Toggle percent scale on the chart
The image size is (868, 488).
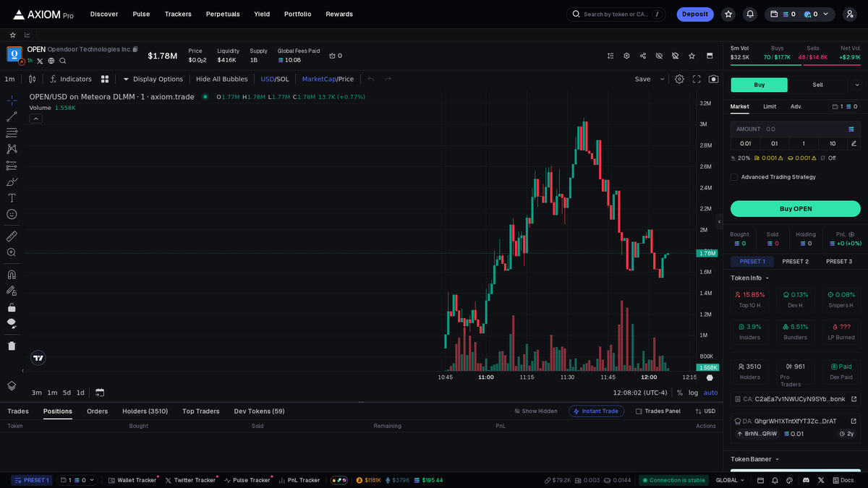(679, 393)
